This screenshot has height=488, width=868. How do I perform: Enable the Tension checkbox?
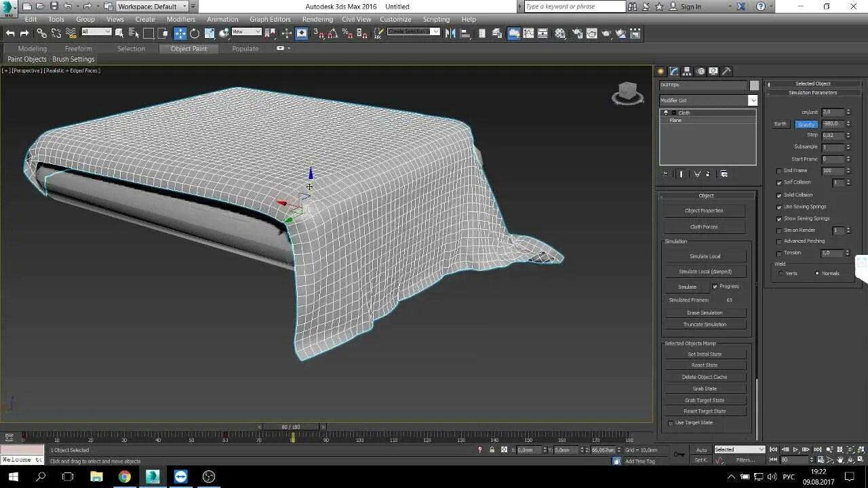pyautogui.click(x=779, y=253)
